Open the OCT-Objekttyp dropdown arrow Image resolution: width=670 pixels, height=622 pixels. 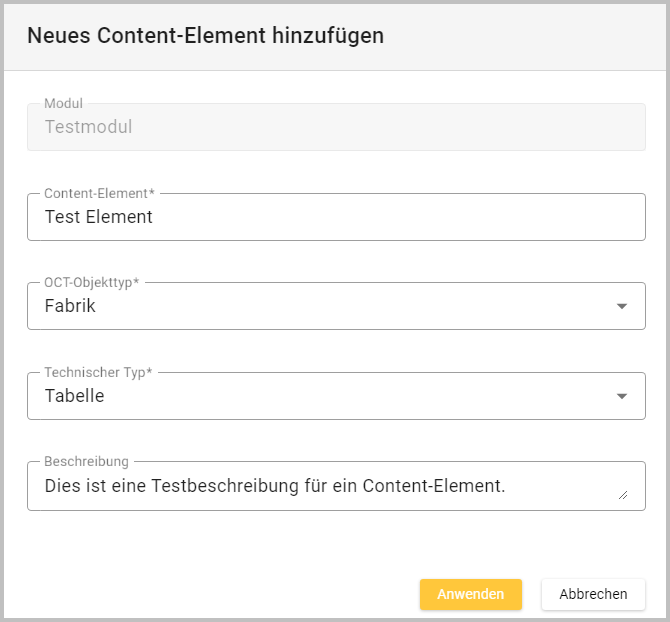(x=622, y=306)
